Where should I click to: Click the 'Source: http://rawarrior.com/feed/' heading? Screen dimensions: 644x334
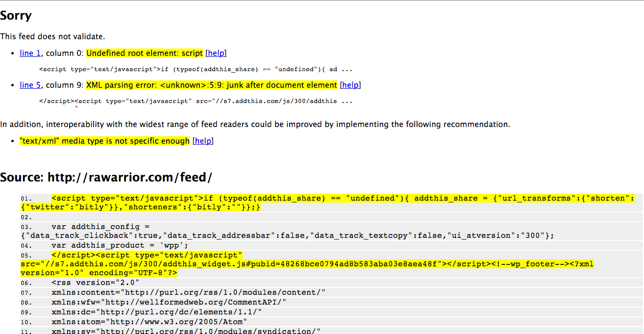click(x=106, y=177)
